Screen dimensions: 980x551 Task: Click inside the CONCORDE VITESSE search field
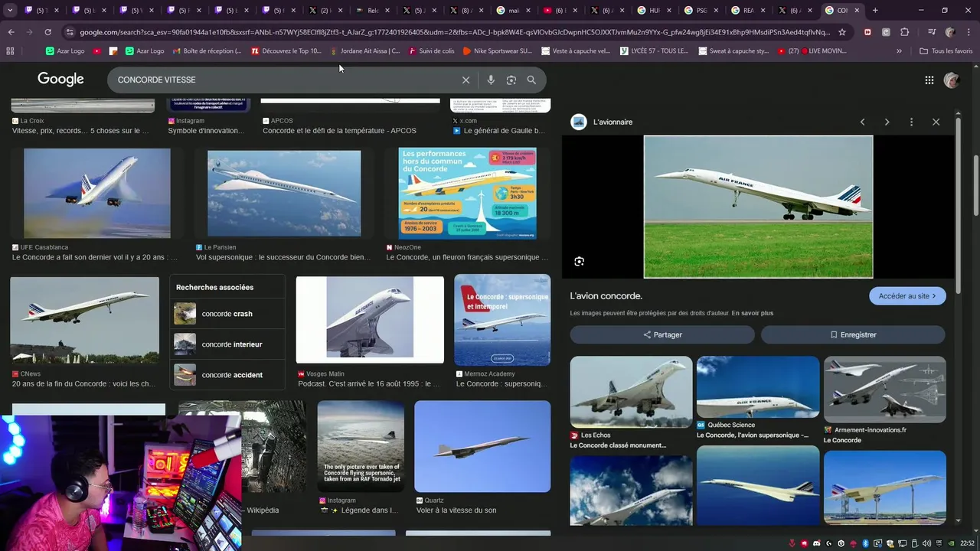(283, 80)
